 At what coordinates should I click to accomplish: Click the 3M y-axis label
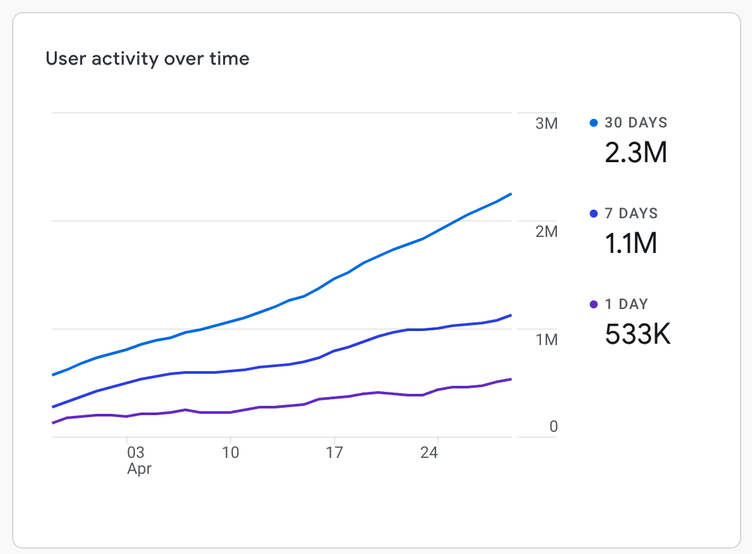[x=546, y=123]
